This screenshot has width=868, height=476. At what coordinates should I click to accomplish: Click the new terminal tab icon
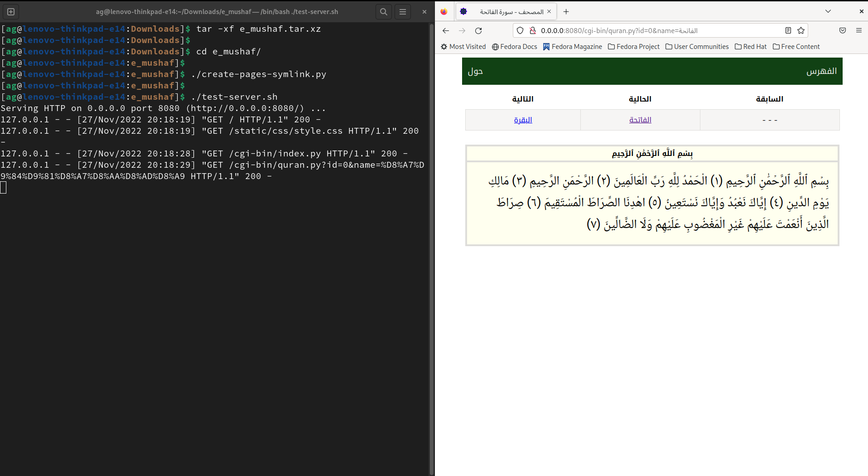click(x=11, y=12)
